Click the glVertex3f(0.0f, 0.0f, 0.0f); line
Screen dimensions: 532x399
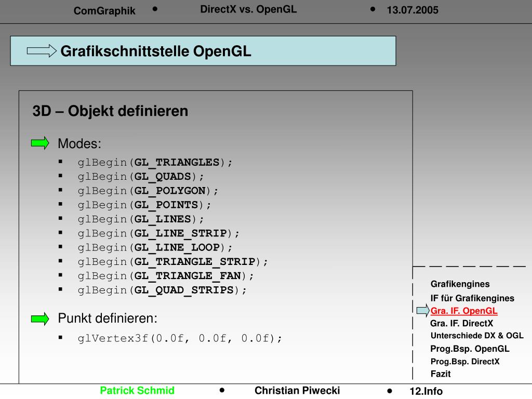(x=180, y=339)
